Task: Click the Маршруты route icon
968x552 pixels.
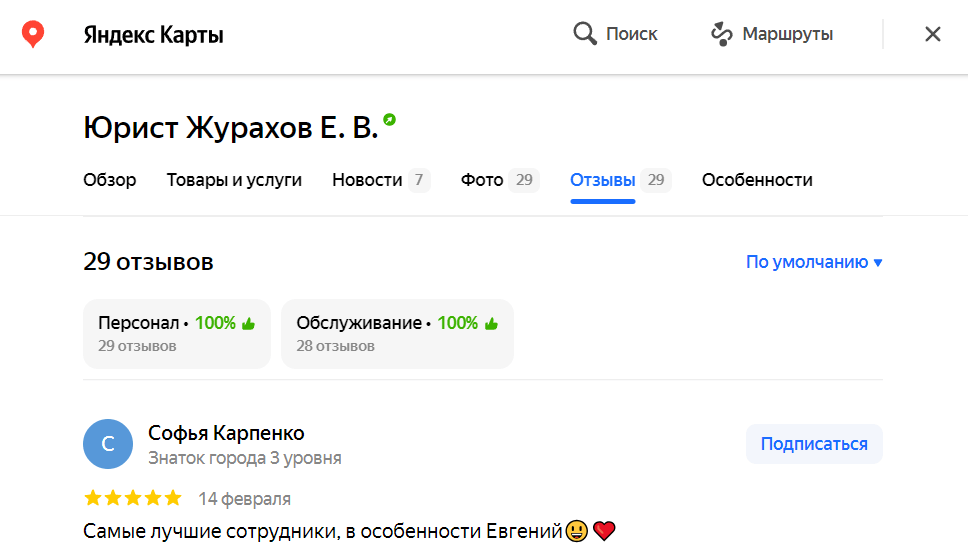Action: pyautogui.click(x=721, y=34)
